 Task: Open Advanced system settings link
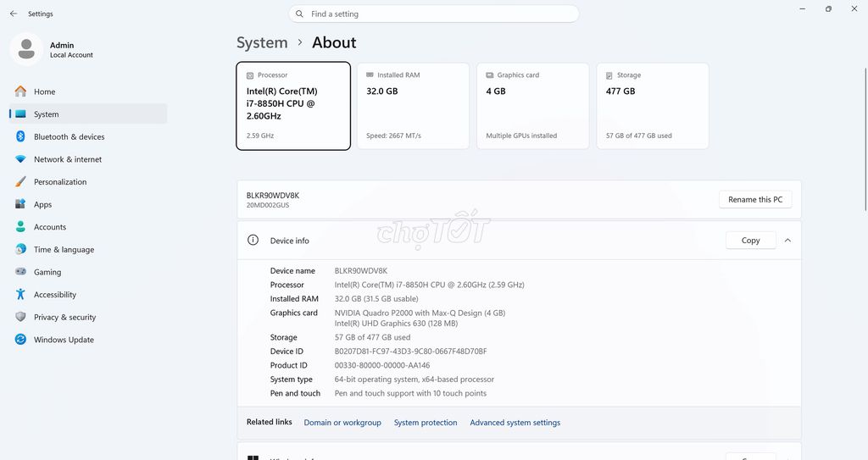515,423
